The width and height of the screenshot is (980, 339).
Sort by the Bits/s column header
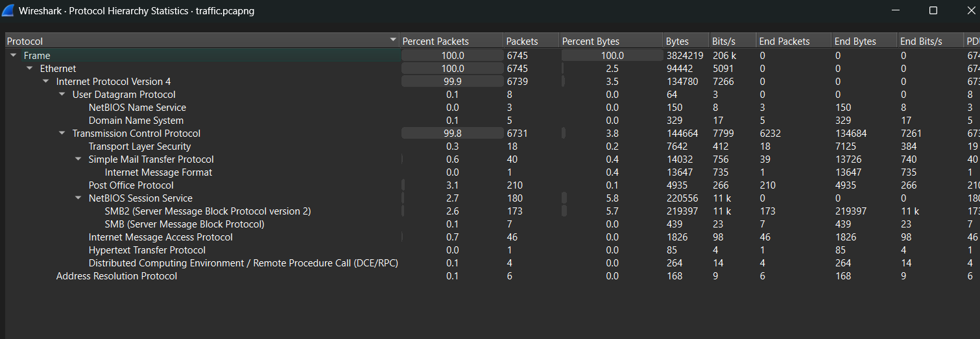pos(723,41)
